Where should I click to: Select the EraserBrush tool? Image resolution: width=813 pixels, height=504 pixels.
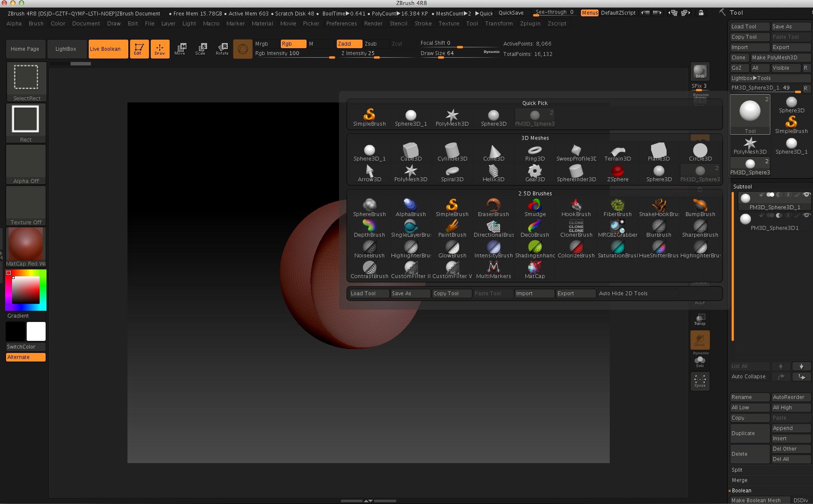493,208
